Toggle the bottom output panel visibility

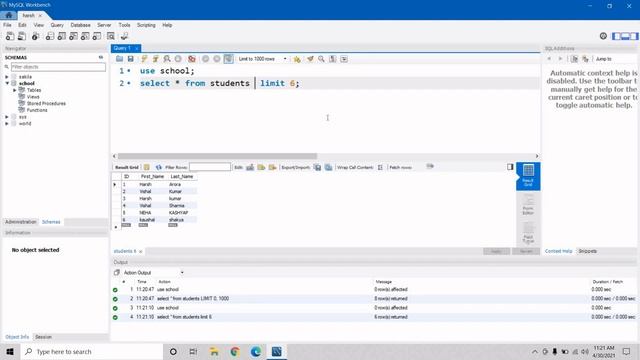click(625, 36)
